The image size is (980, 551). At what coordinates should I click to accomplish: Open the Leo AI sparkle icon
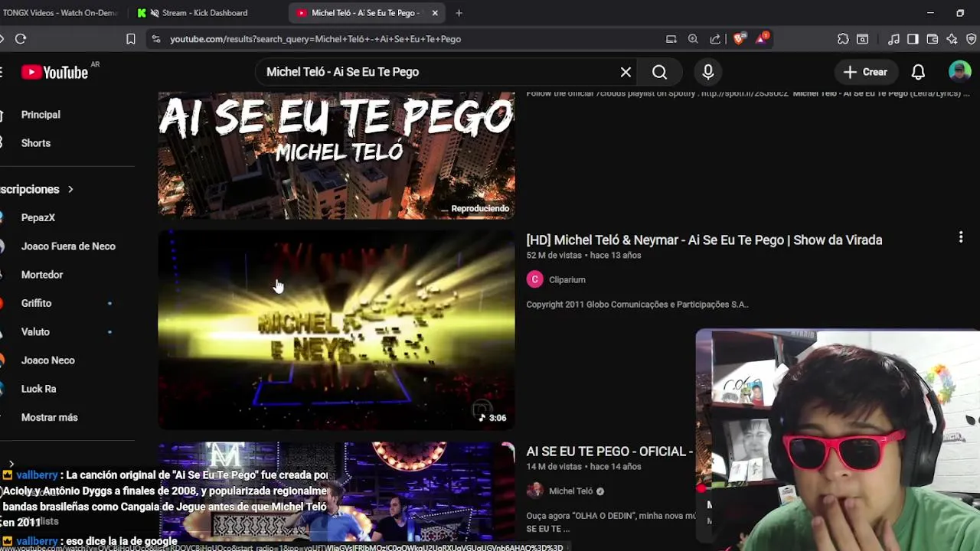[x=952, y=39]
